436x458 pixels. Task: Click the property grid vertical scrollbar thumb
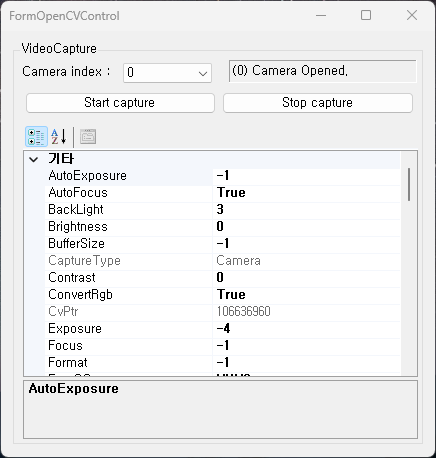(x=409, y=185)
